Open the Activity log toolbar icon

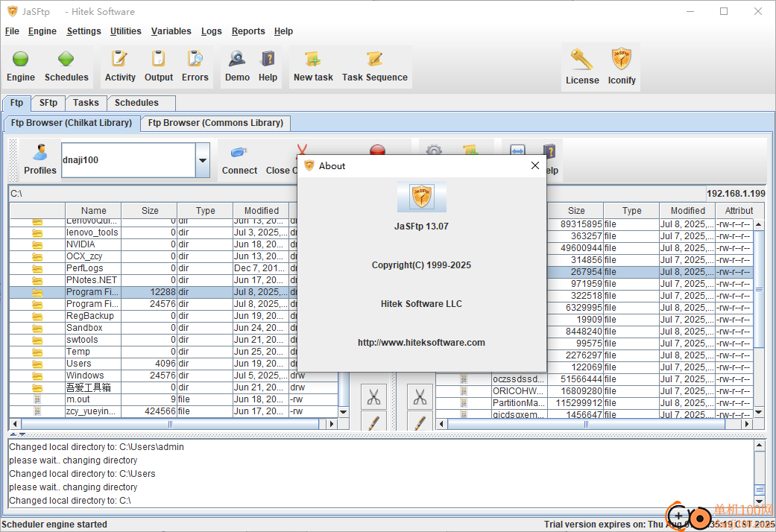pos(119,60)
